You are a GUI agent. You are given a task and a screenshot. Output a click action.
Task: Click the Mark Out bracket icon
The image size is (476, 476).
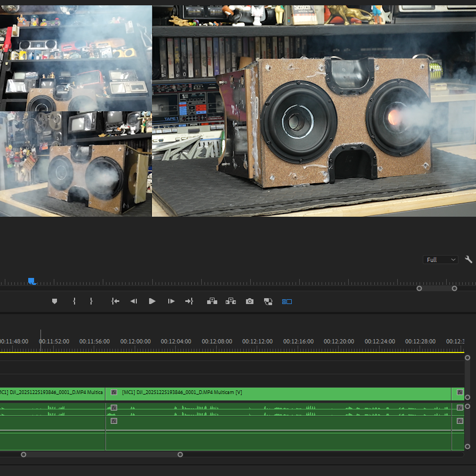[91, 301]
